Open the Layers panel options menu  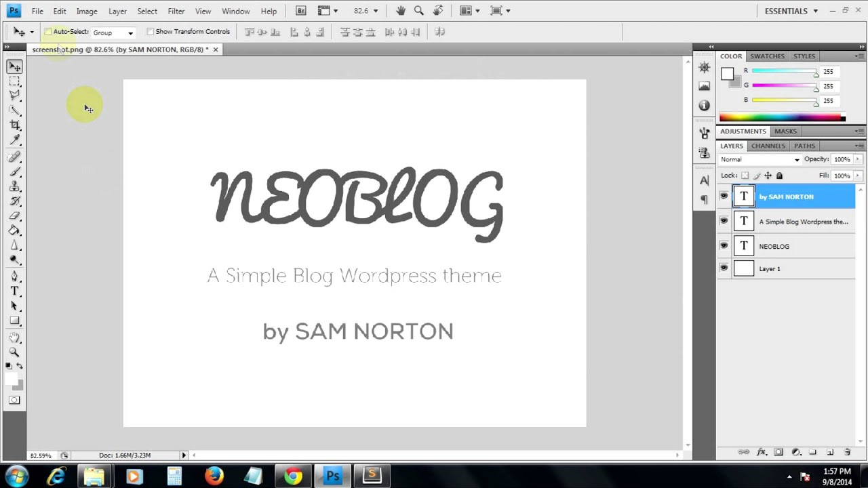pyautogui.click(x=860, y=146)
